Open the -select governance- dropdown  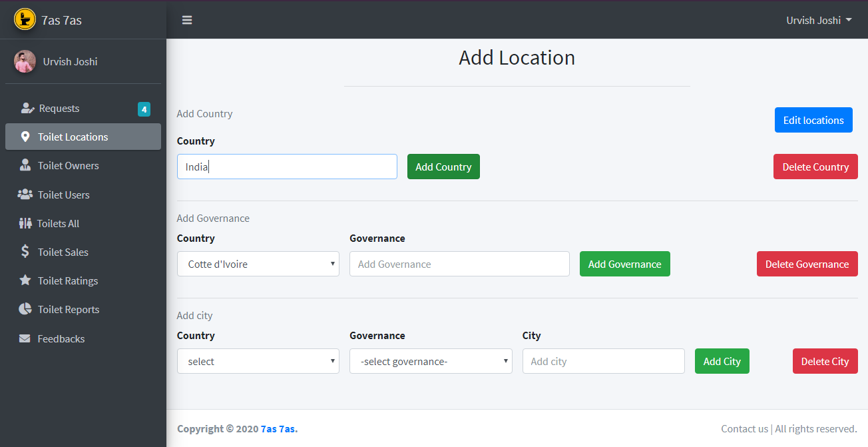[431, 361]
